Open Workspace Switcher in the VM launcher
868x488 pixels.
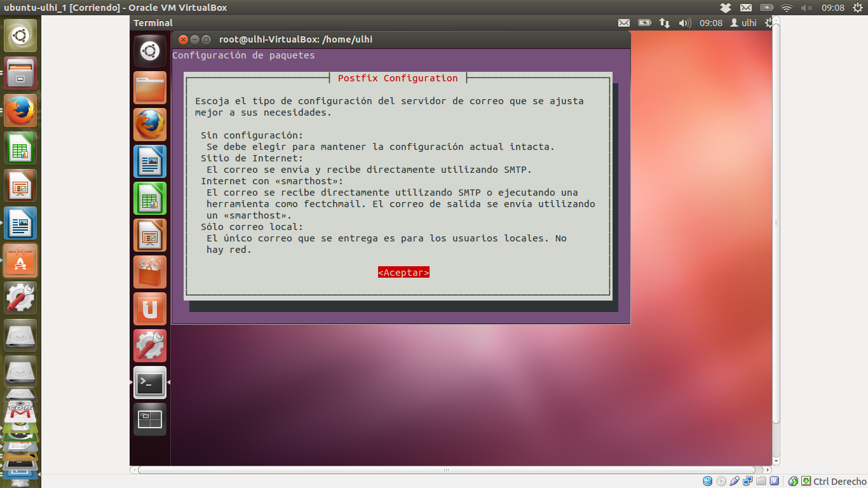pyautogui.click(x=150, y=419)
